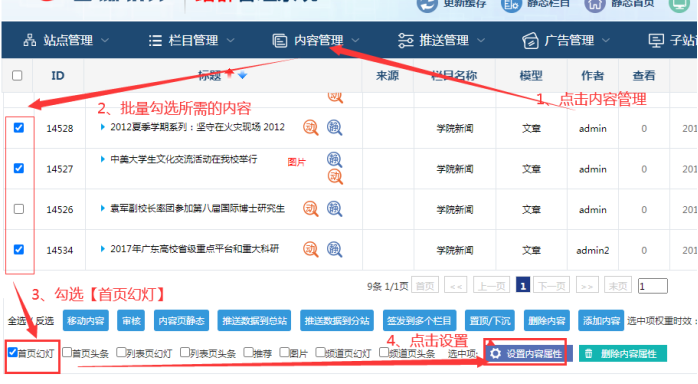
Task: Click the blue 静 icon in row 14528
Action: [334, 128]
